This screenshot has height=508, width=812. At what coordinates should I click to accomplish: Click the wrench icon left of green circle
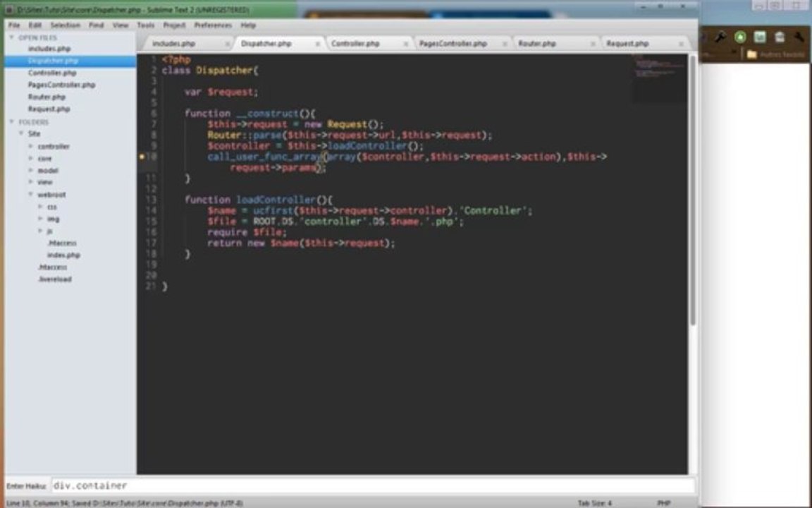click(720, 37)
